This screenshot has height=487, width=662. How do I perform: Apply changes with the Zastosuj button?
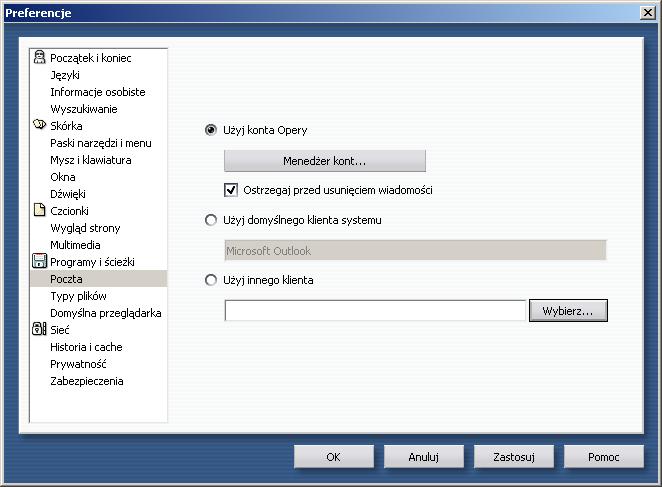pos(514,457)
